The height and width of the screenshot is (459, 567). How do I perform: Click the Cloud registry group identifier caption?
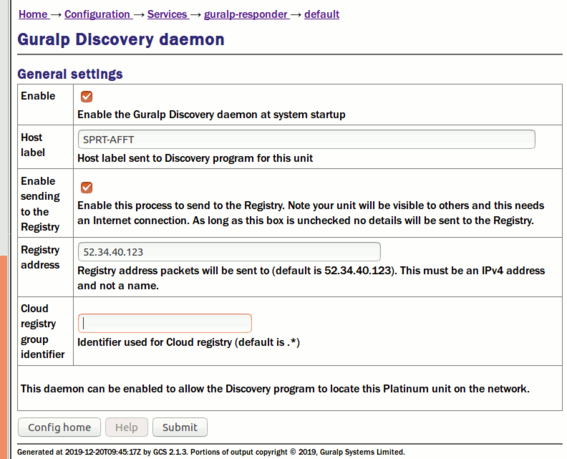[42, 331]
